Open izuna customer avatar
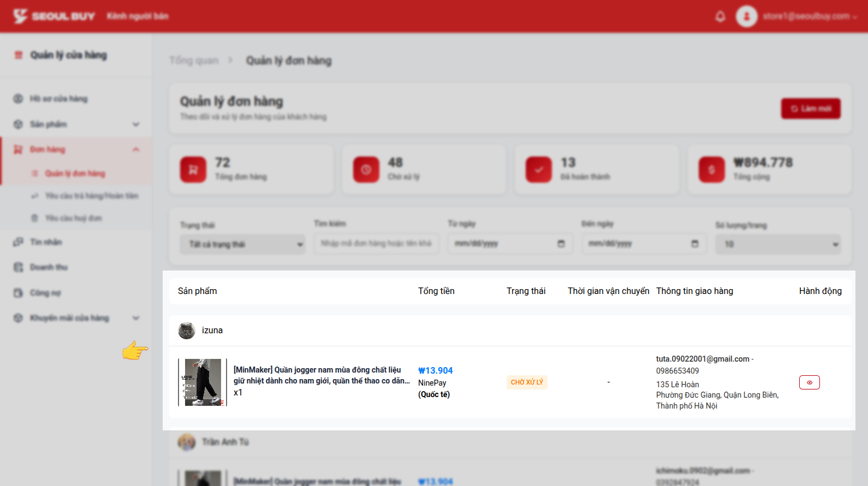Viewport: 868px width, 486px height. pos(187,331)
